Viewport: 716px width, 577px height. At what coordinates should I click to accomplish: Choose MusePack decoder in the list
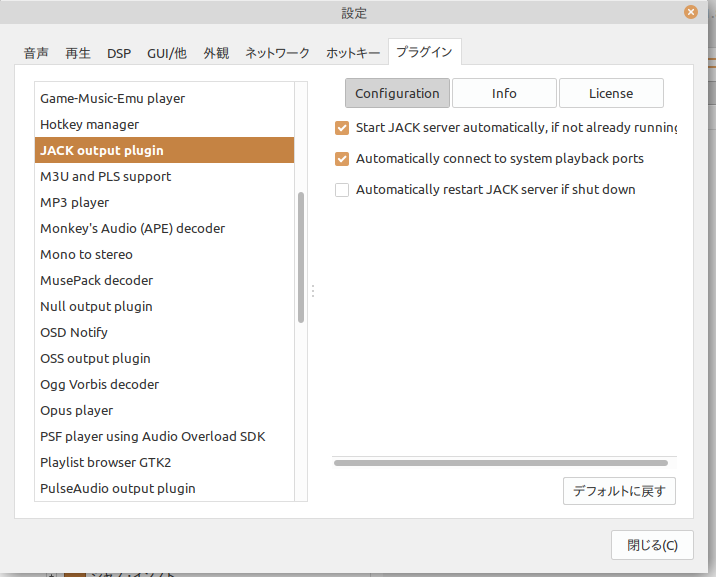[164, 280]
